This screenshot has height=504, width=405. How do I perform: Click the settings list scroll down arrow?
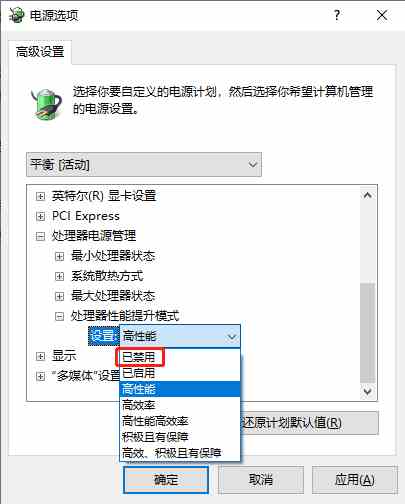click(368, 391)
